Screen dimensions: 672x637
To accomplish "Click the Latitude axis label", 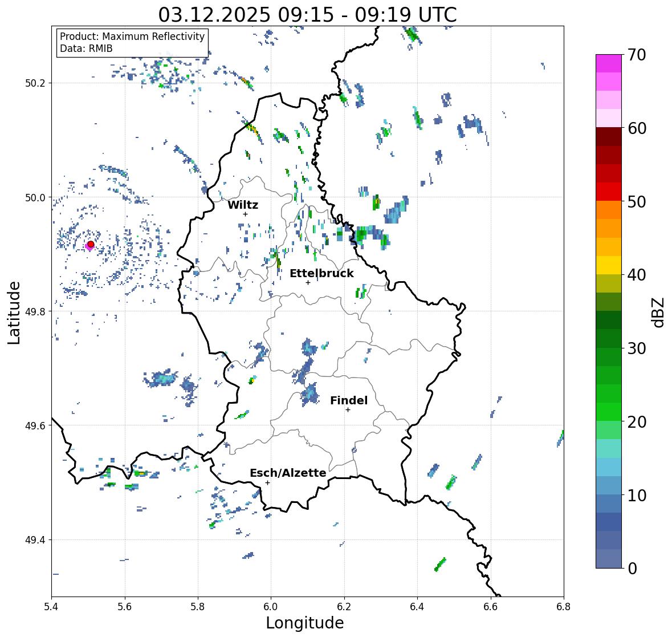I will coord(14,313).
